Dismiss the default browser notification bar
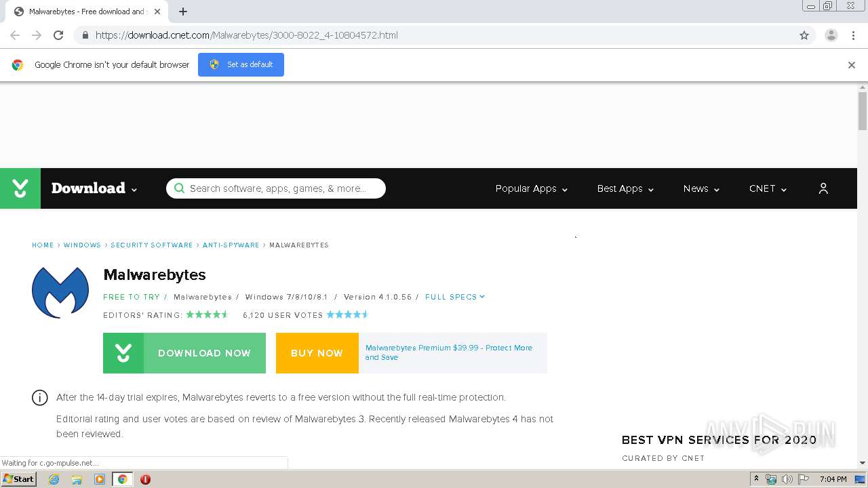 (x=852, y=65)
